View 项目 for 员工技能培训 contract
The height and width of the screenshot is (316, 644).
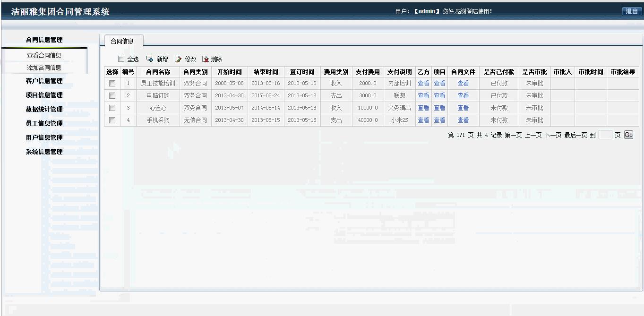pos(439,83)
